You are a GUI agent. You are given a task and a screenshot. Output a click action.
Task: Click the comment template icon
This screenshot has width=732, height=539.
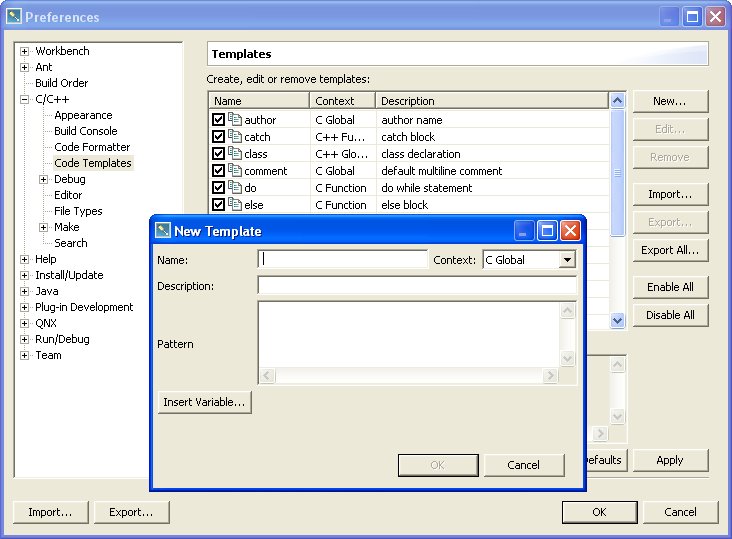tap(235, 171)
